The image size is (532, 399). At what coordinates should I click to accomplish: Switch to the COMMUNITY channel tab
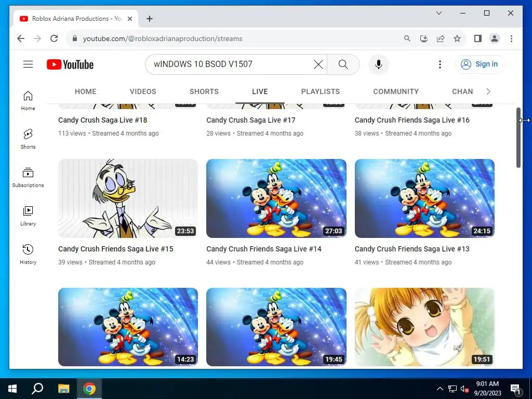point(395,91)
